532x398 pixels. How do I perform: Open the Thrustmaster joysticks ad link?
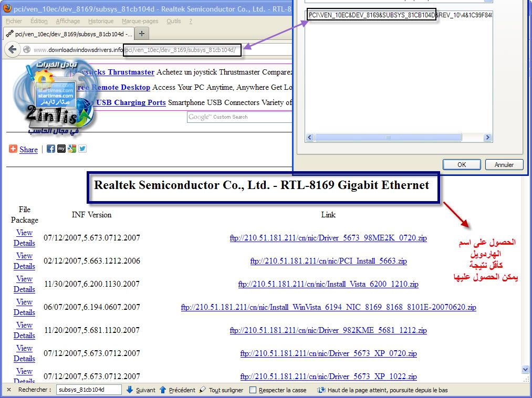point(112,72)
